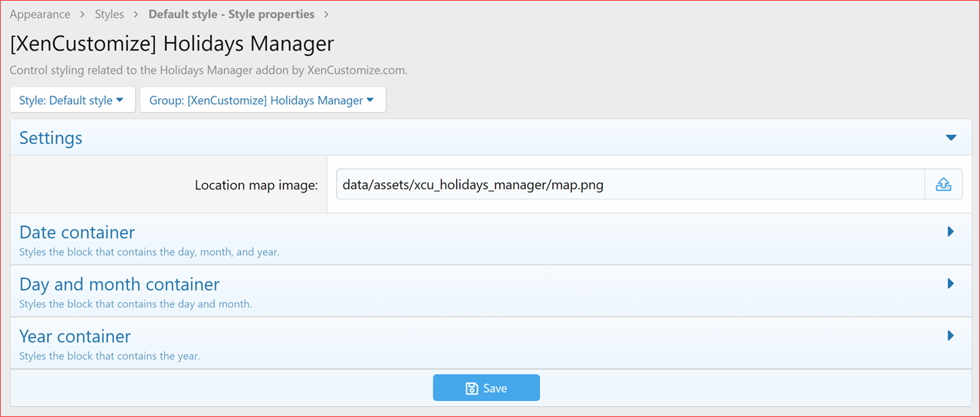Expand Day and month container via arrow

pos(951,284)
